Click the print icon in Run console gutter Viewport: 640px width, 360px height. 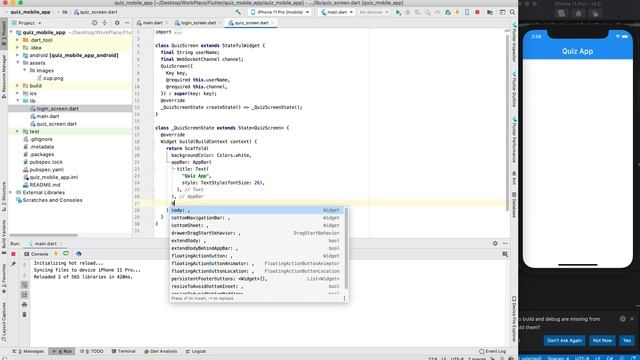click(x=24, y=304)
